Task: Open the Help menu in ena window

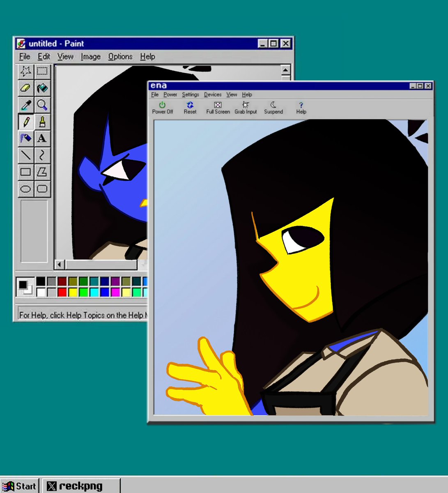Action: 247,94
